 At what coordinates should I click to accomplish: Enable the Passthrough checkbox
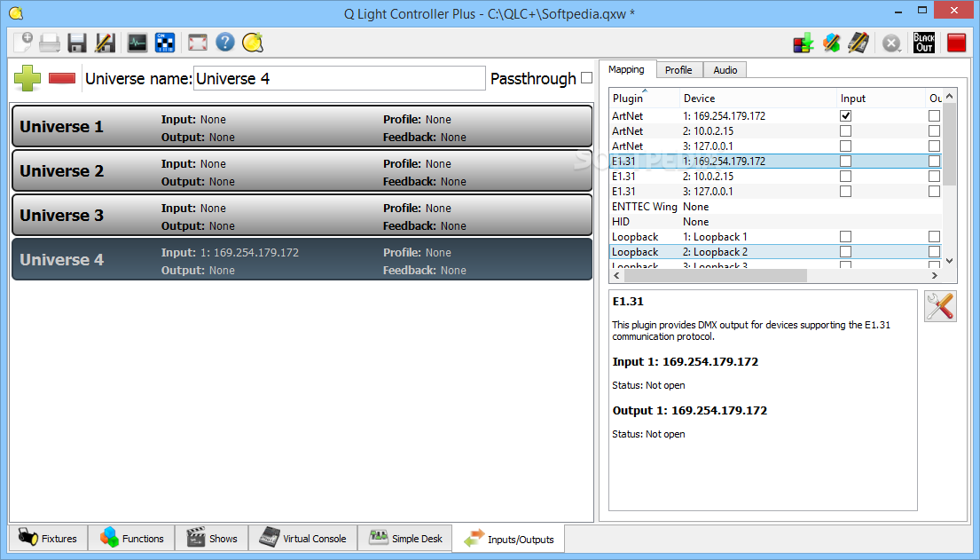(x=586, y=78)
